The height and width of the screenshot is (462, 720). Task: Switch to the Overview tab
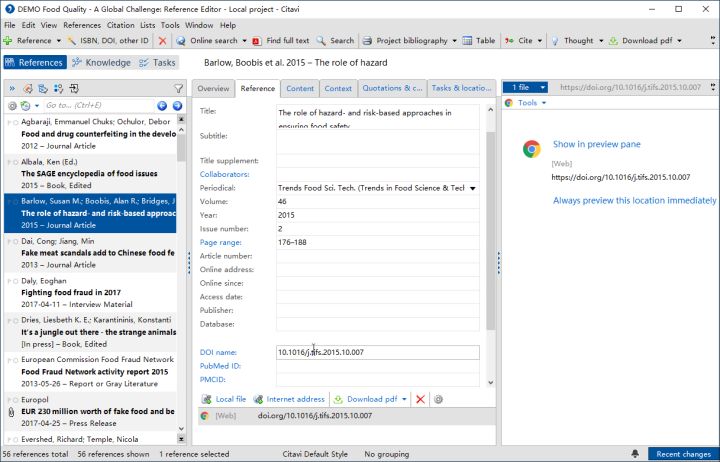pos(213,88)
